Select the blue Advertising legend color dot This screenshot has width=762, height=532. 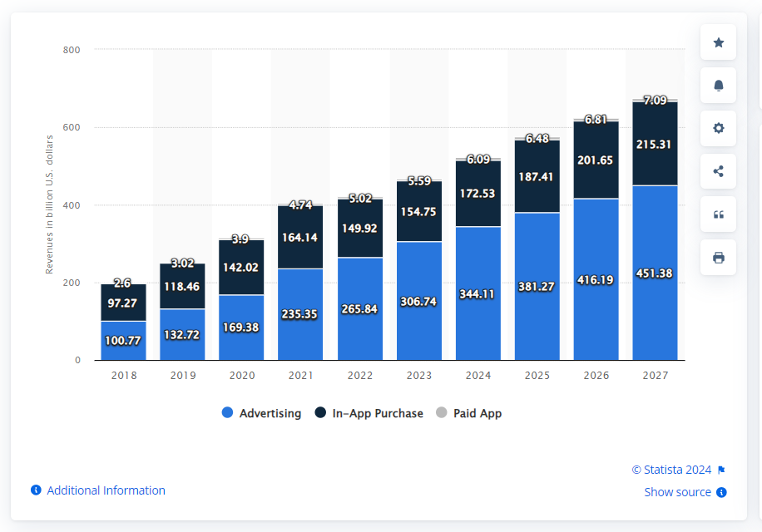click(x=226, y=413)
